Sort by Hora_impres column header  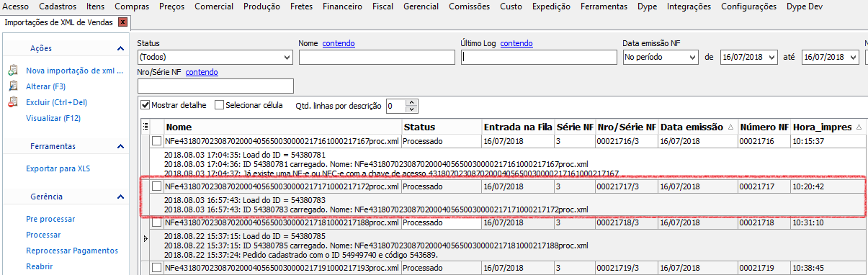(x=827, y=127)
